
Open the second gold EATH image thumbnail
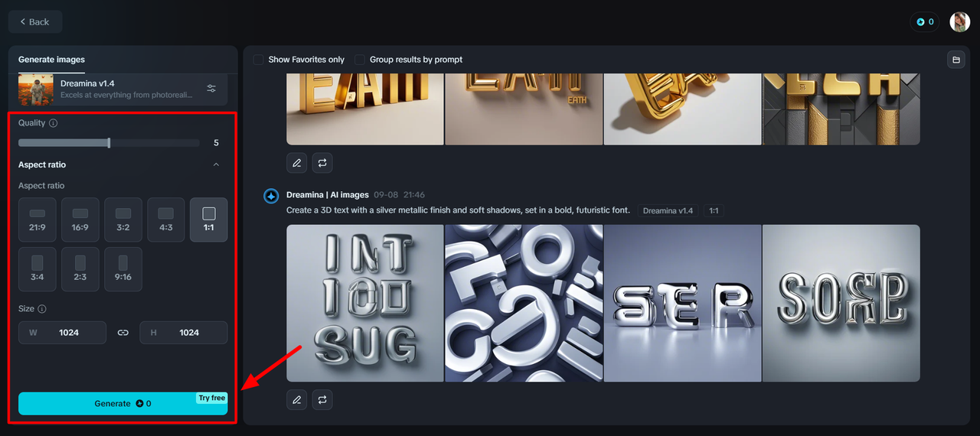524,109
